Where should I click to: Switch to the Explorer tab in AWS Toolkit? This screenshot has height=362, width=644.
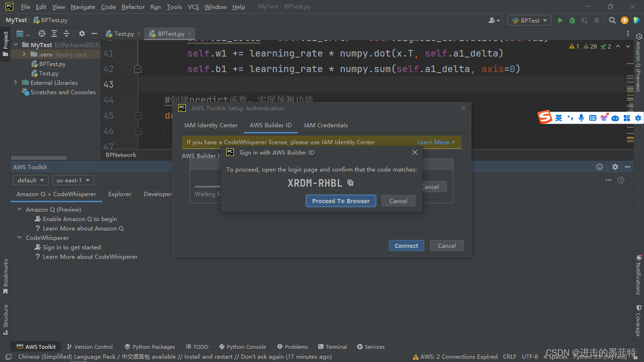120,194
